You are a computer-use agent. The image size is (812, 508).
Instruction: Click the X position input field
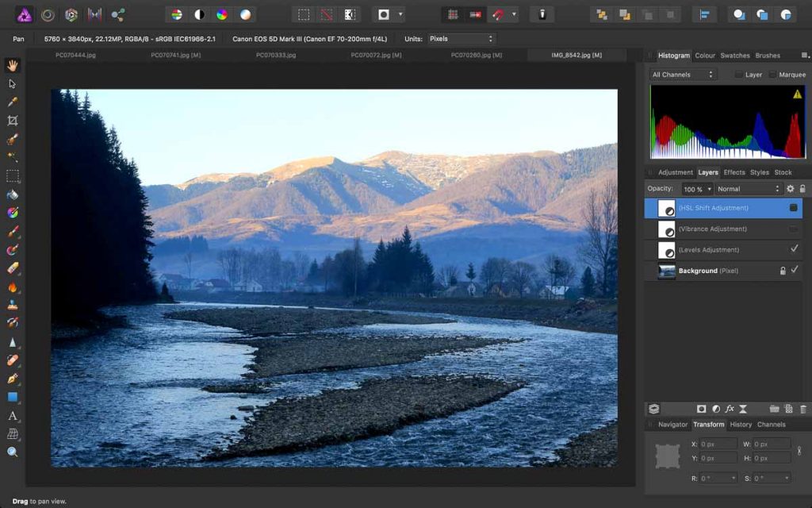click(718, 444)
